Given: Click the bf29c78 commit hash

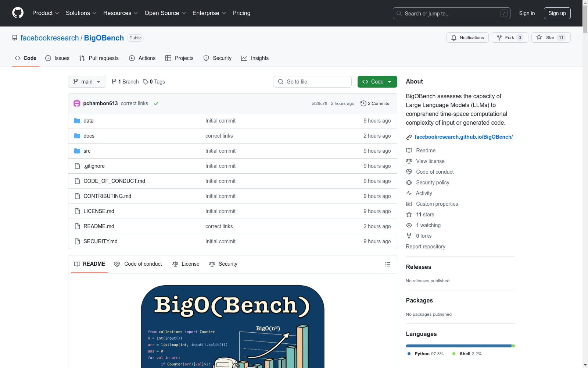Looking at the screenshot, I should (x=319, y=103).
